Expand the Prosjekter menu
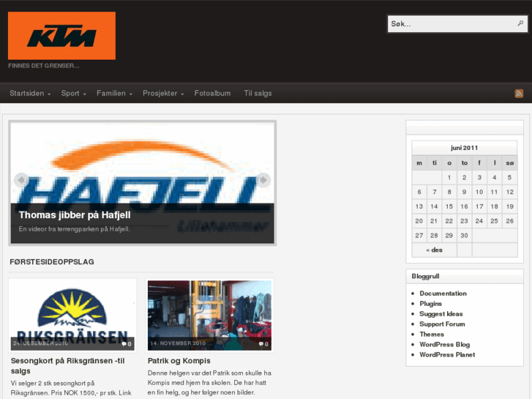 pos(163,94)
